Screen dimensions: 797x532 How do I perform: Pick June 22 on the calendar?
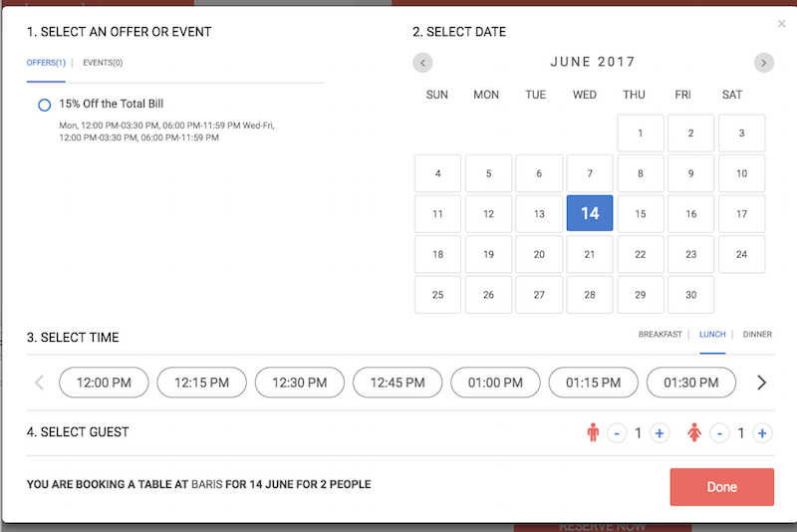point(641,254)
